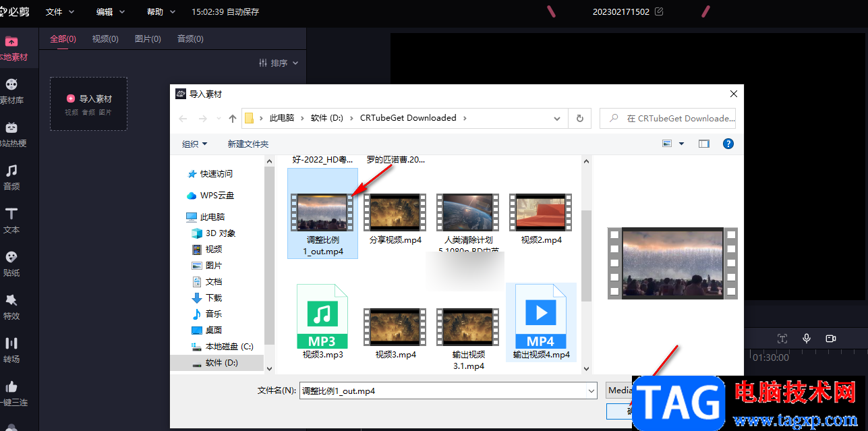The height and width of the screenshot is (431, 868).
Task: Expand the view mode dropdown arrow
Action: coord(681,144)
